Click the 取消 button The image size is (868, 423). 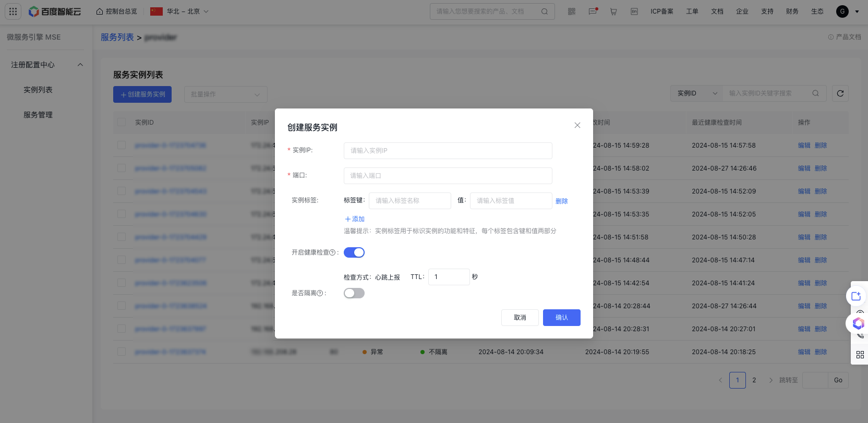(520, 318)
